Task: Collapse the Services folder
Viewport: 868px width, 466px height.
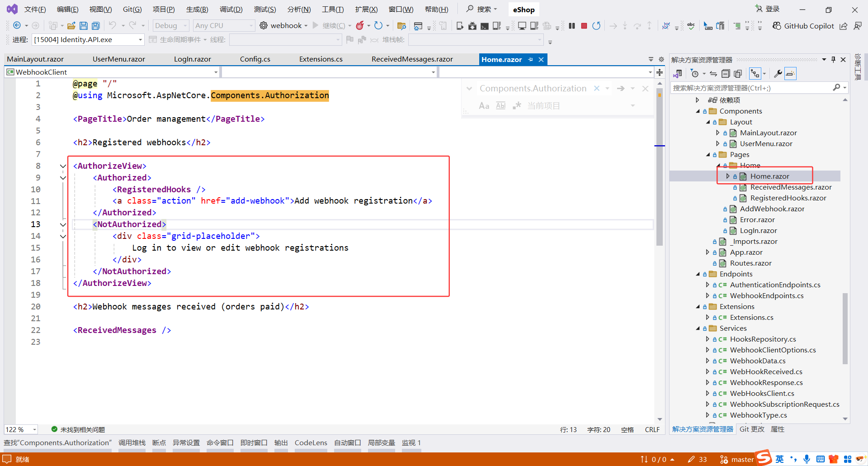Action: [x=698, y=328]
